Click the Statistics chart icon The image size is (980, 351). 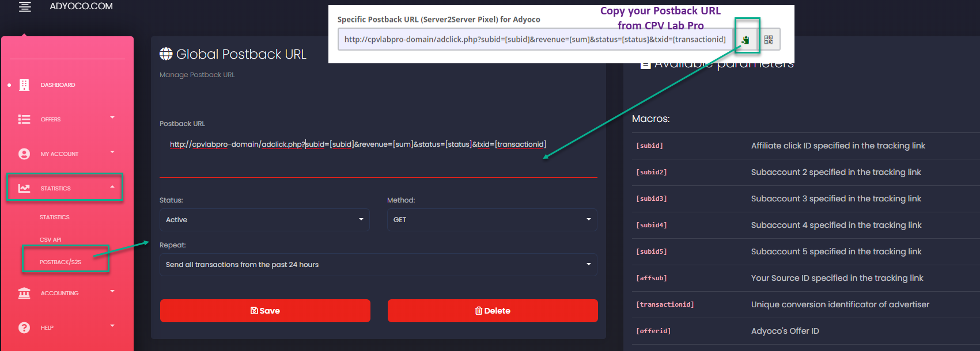click(24, 188)
